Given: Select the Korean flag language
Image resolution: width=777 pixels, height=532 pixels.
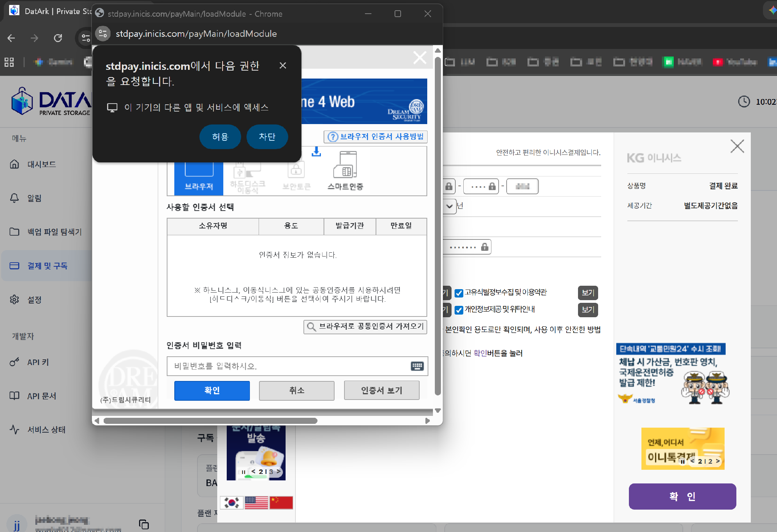Looking at the screenshot, I should coord(232,503).
